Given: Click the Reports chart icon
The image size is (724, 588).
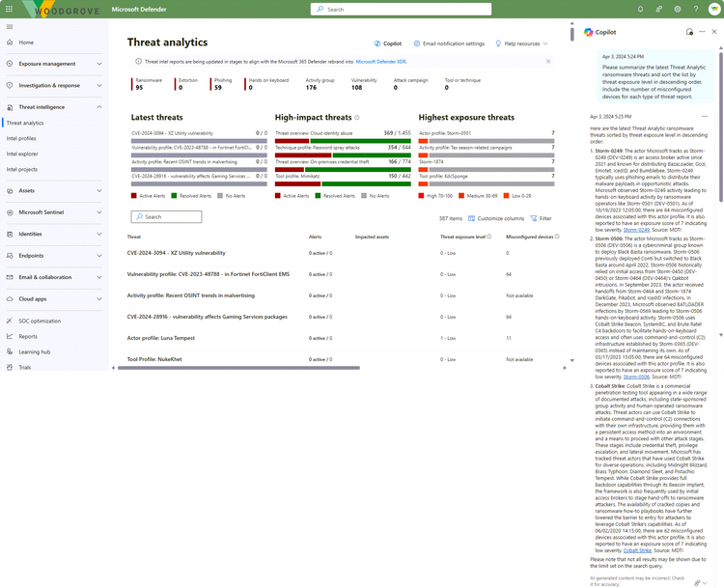Looking at the screenshot, I should [10, 336].
